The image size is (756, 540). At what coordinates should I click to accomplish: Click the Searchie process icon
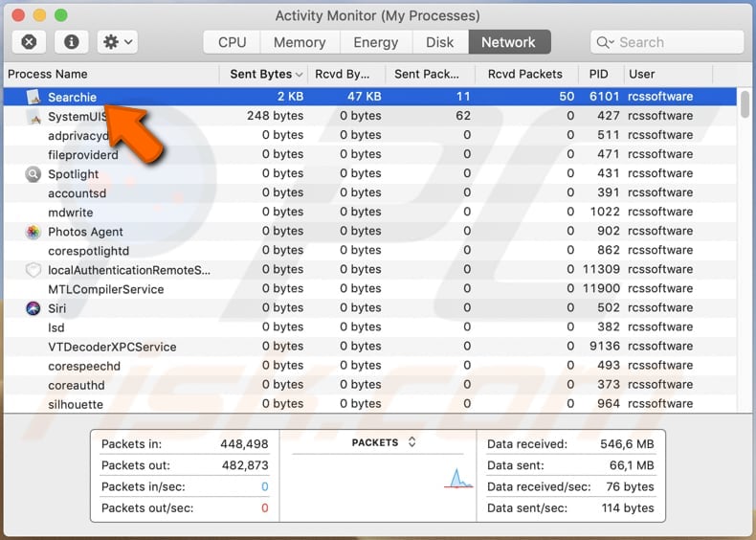point(33,97)
